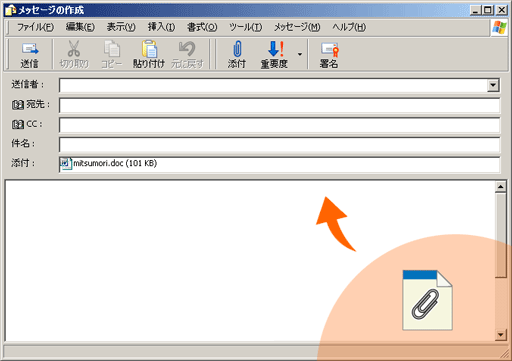The width and height of the screenshot is (512, 361).
Task: Click the 元に戻す undo icon
Action: click(187, 49)
